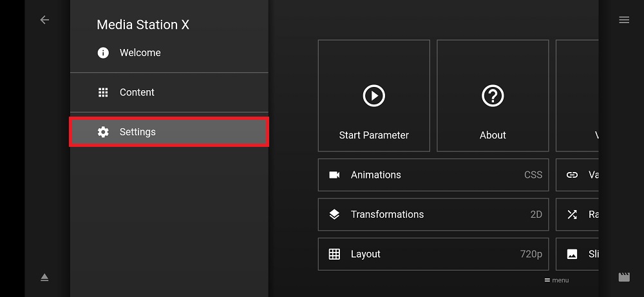This screenshot has width=644, height=297.
Task: Click the eject icon at bottom left
Action: coord(44,278)
